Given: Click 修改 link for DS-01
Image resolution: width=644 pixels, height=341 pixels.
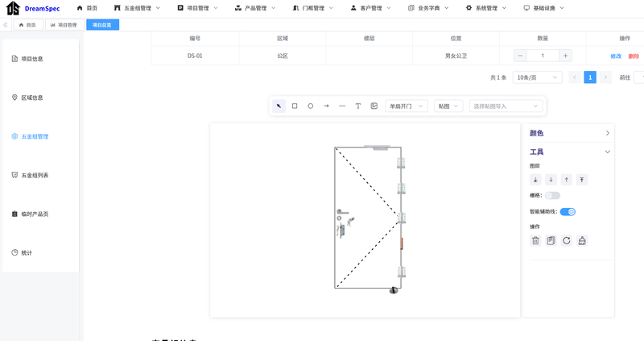Looking at the screenshot, I should [616, 56].
